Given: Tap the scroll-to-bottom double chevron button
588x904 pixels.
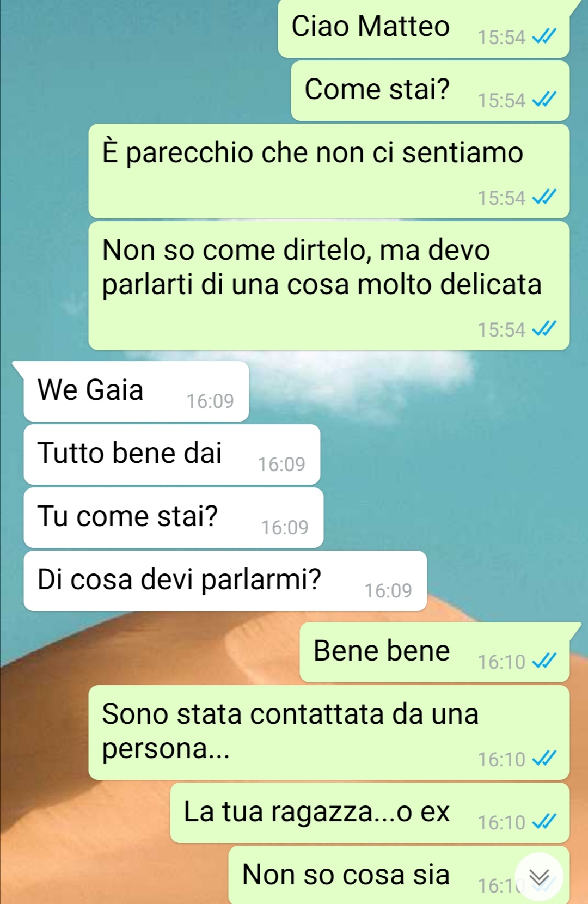Looking at the screenshot, I should pos(539,877).
